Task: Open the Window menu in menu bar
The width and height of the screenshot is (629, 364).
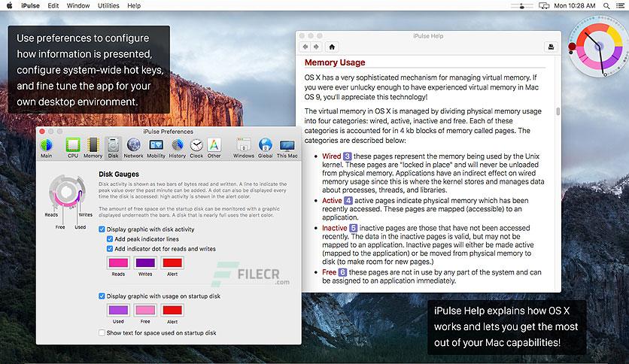Action: click(78, 5)
